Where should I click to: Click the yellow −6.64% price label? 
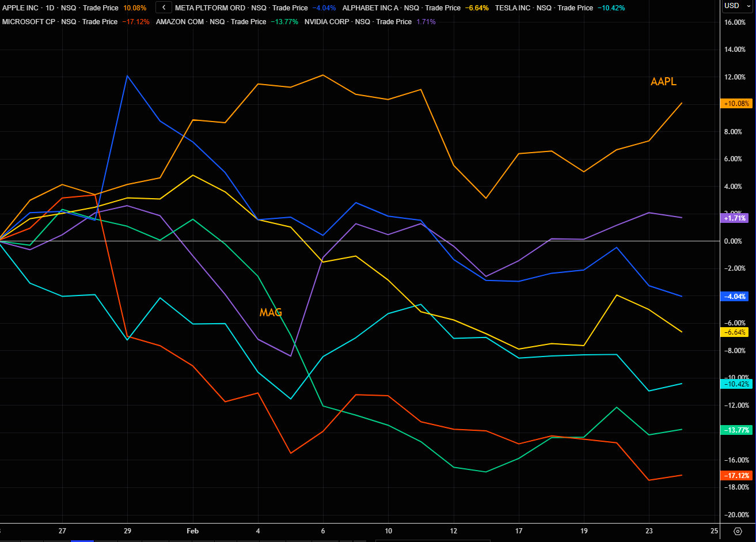pos(734,332)
